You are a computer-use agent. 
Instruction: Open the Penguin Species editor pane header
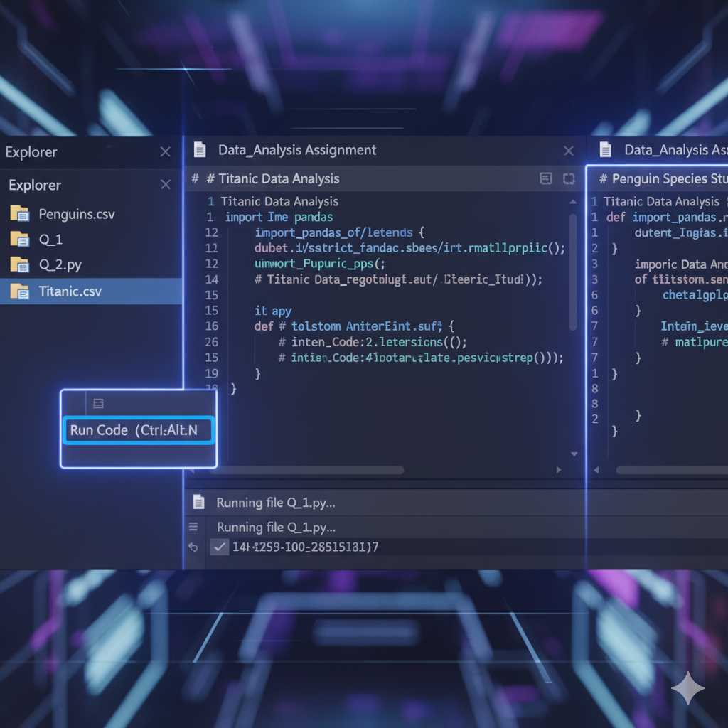(659, 179)
